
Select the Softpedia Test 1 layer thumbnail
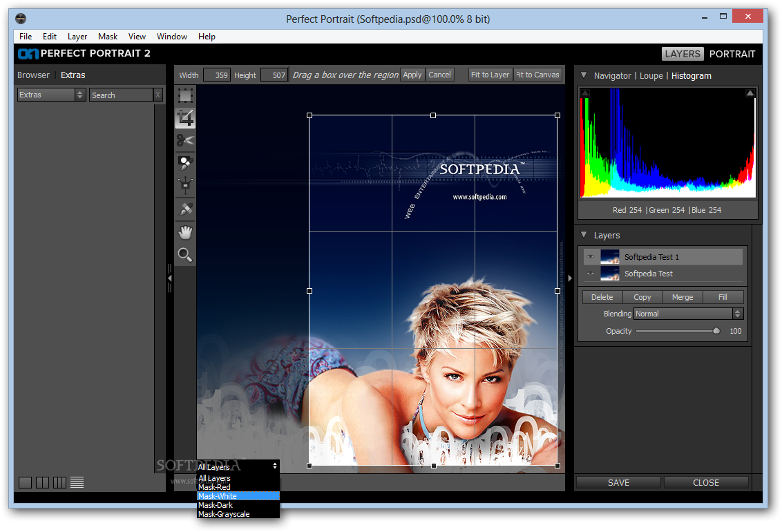click(x=610, y=257)
